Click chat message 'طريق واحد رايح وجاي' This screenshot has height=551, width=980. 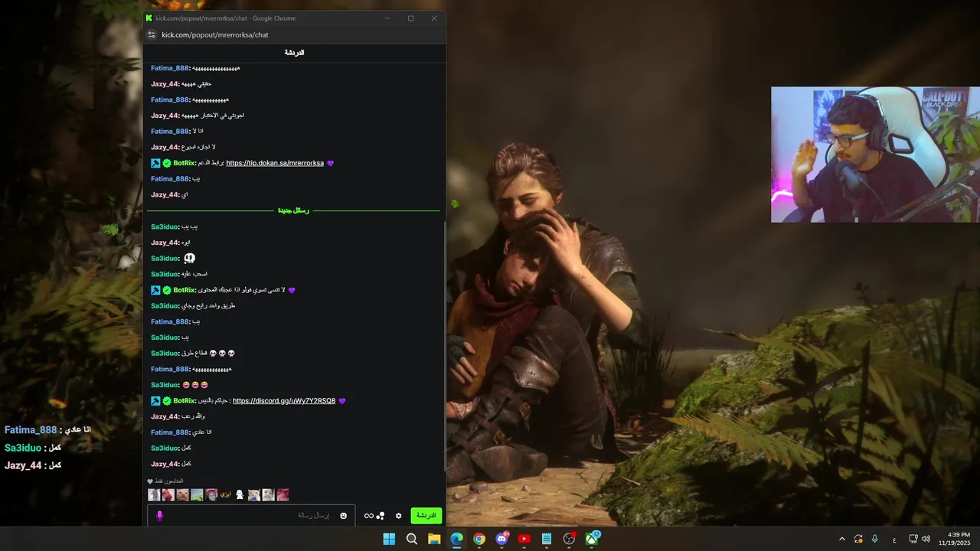point(208,306)
